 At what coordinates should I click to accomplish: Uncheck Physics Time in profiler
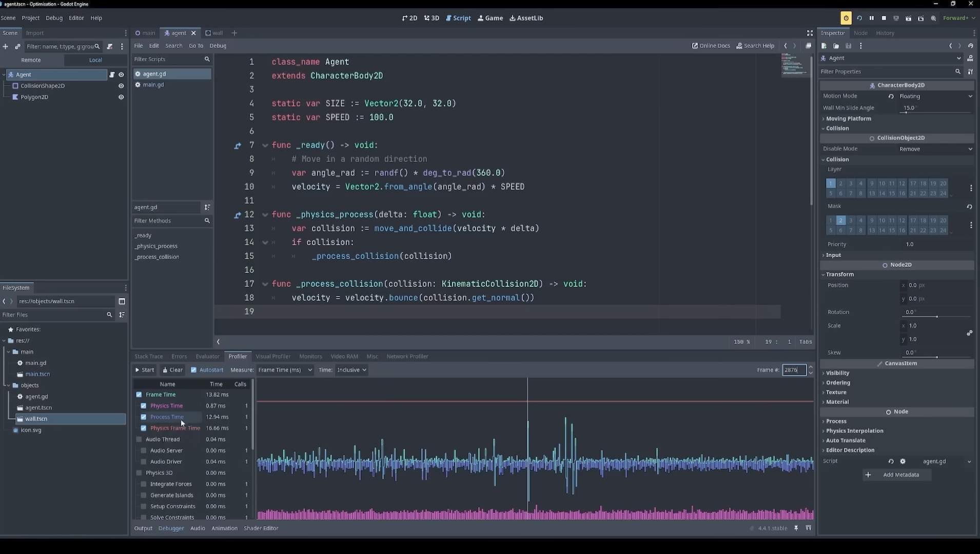pyautogui.click(x=144, y=406)
